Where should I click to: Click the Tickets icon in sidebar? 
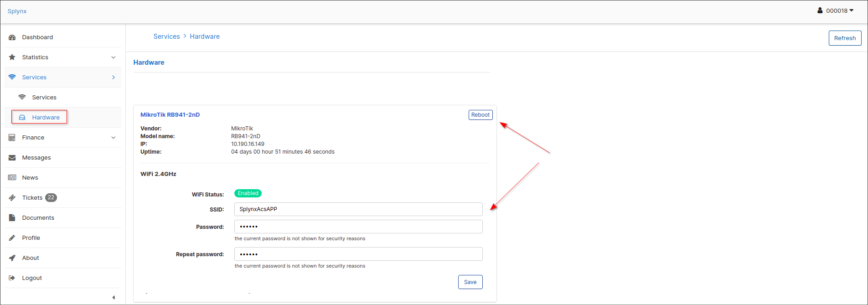(12, 198)
